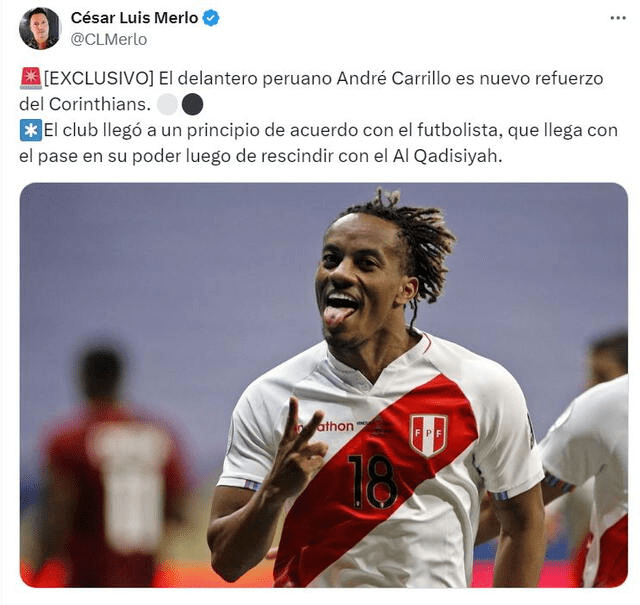The image size is (640, 605).
Task: Click the number 18 on the jersey
Action: click(x=372, y=482)
